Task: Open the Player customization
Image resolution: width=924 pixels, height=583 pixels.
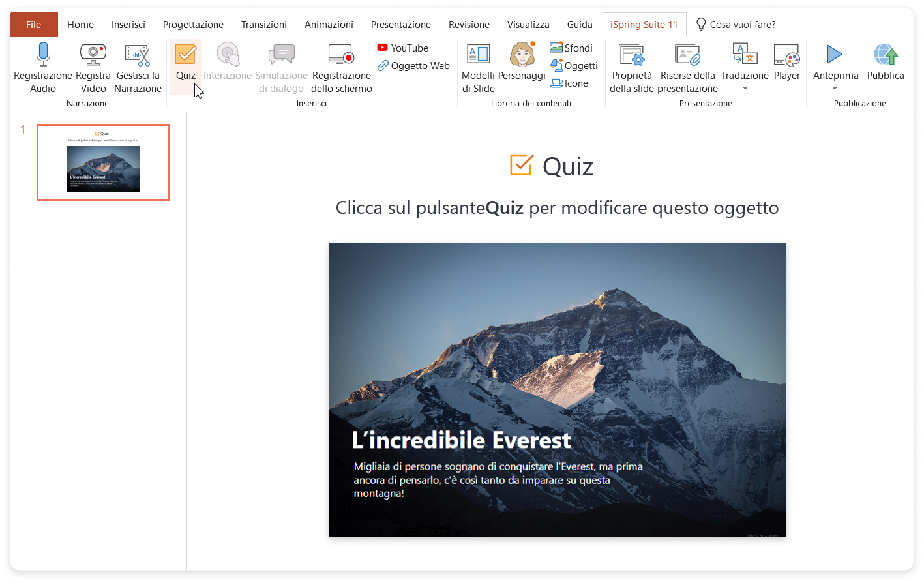Action: pos(786,55)
